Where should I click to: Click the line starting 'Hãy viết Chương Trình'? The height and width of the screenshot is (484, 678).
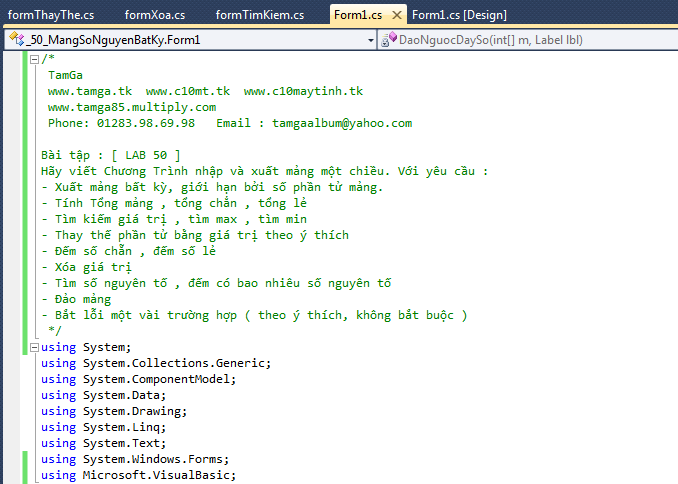(x=265, y=171)
